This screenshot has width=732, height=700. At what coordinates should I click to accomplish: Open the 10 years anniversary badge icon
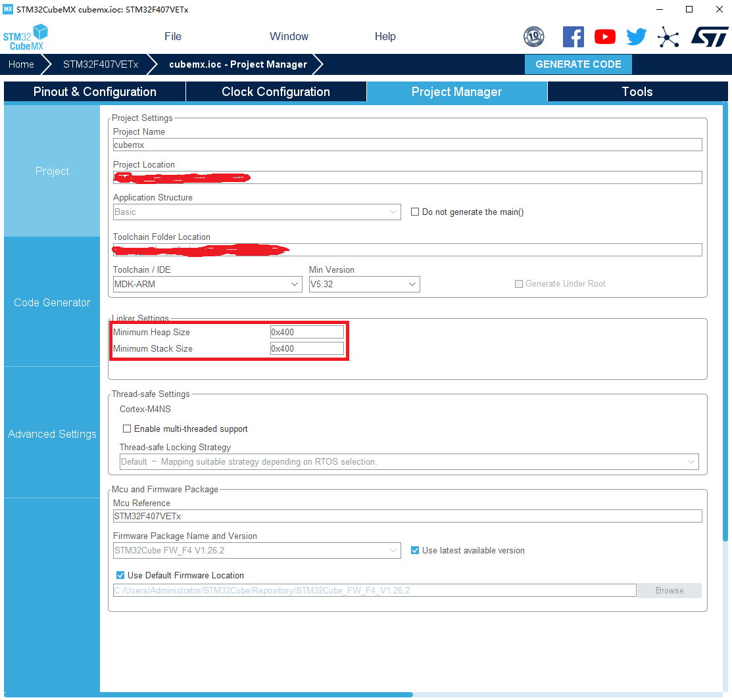[533, 36]
